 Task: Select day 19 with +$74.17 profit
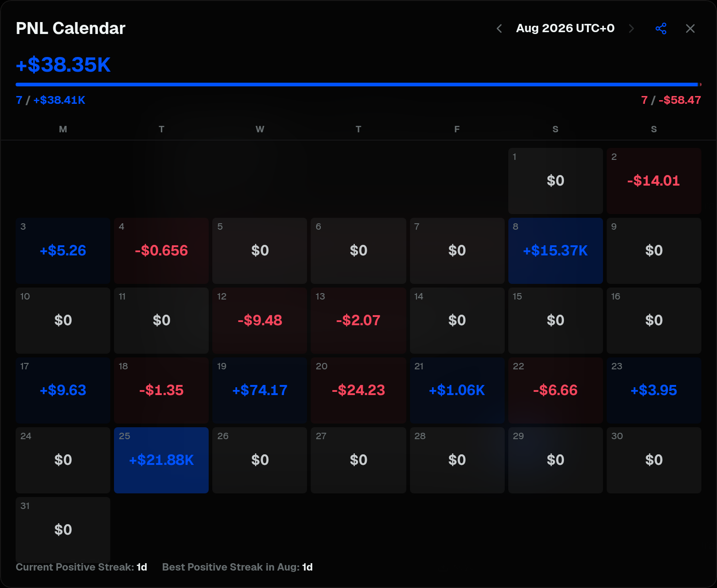[x=260, y=390]
